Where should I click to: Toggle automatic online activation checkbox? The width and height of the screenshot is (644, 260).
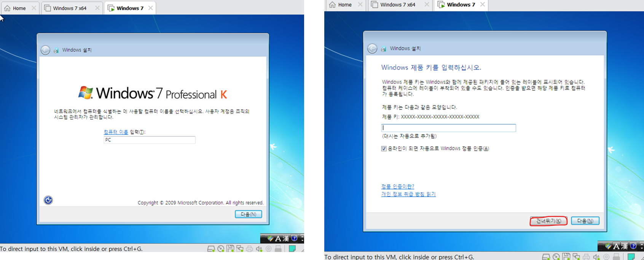point(384,149)
